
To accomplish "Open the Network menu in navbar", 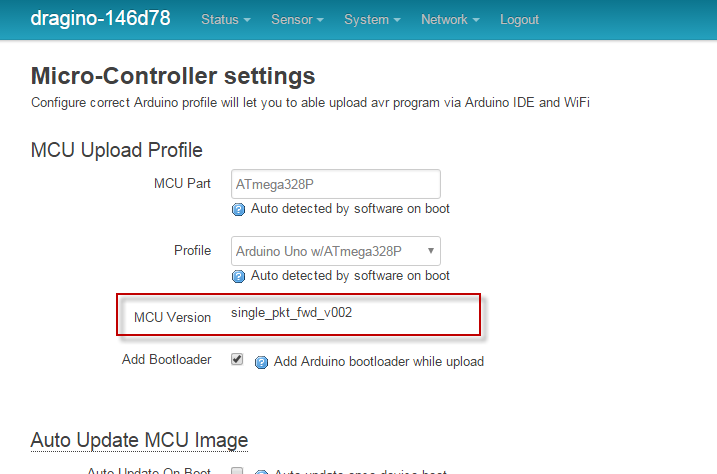I will pos(450,20).
